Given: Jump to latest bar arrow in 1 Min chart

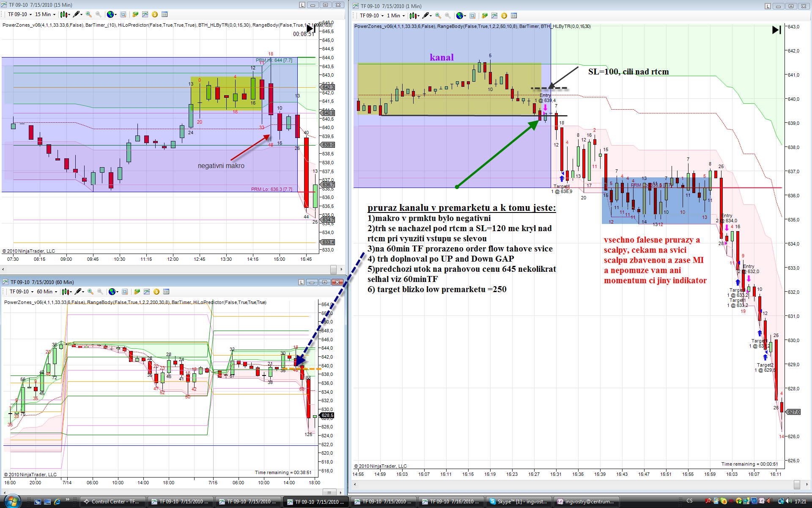Looking at the screenshot, I should 776,30.
